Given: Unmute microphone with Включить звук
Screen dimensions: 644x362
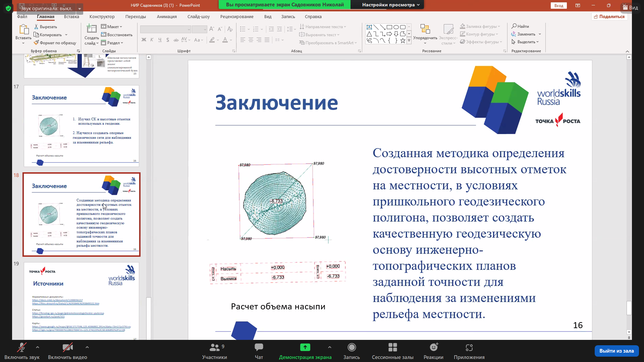Looking at the screenshot, I should pyautogui.click(x=22, y=348).
